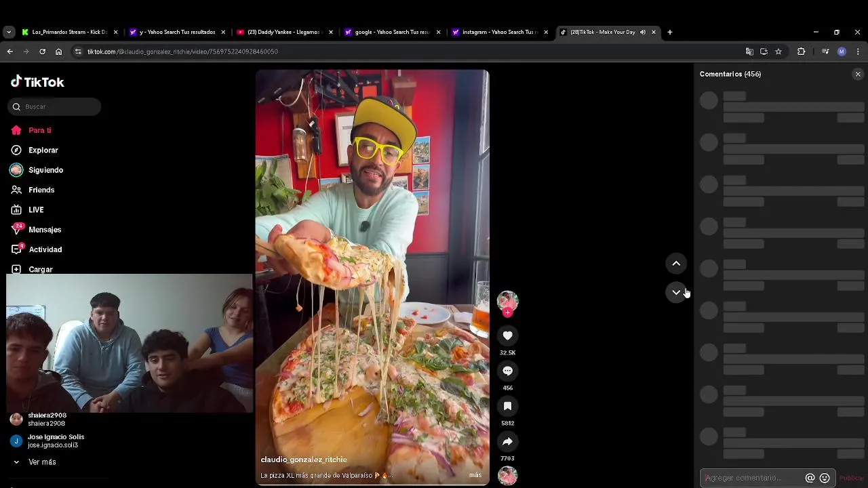
Task: Open emoji picker in comment box
Action: [825, 478]
